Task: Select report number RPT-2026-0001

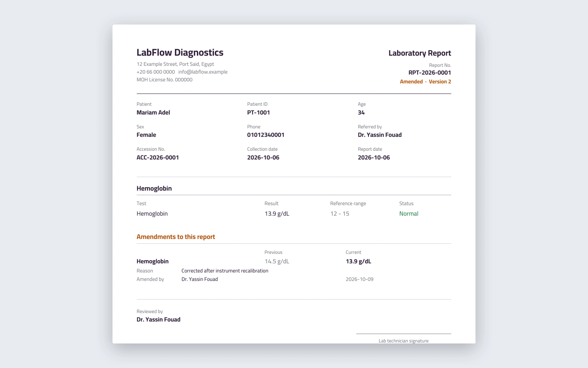Action: pyautogui.click(x=430, y=73)
